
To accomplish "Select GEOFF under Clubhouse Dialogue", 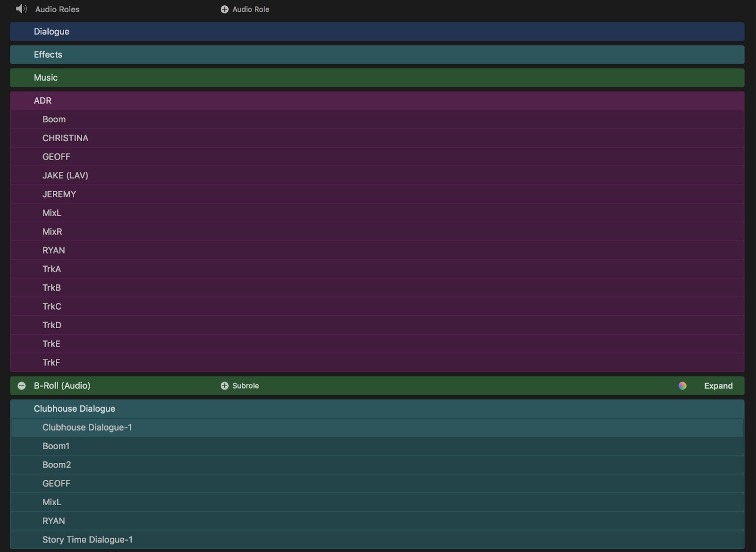I will [x=377, y=484].
